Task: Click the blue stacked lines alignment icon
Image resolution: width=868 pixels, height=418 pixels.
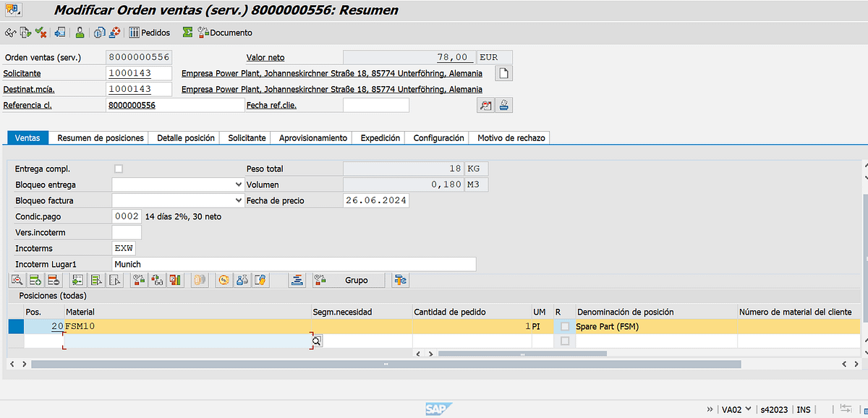Action: point(296,280)
